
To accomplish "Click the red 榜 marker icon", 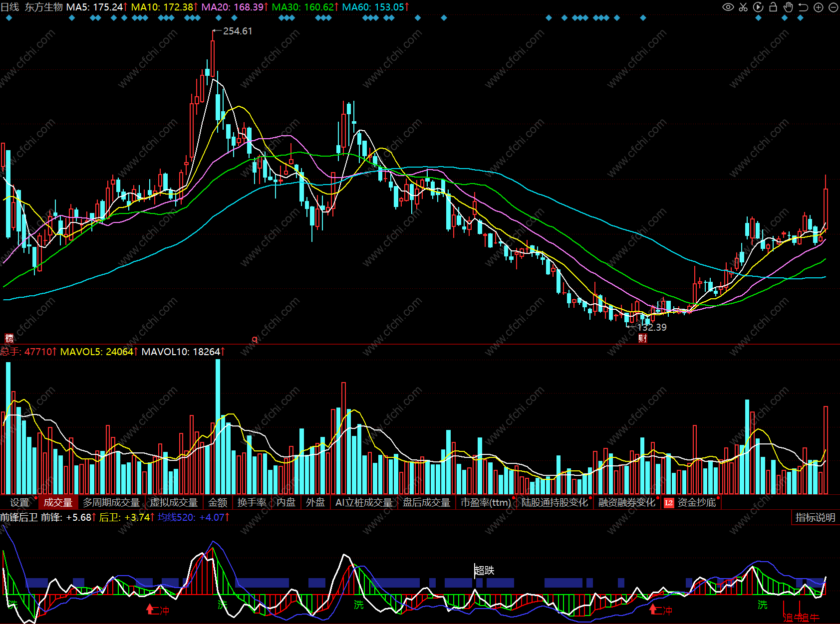I will [x=9, y=339].
